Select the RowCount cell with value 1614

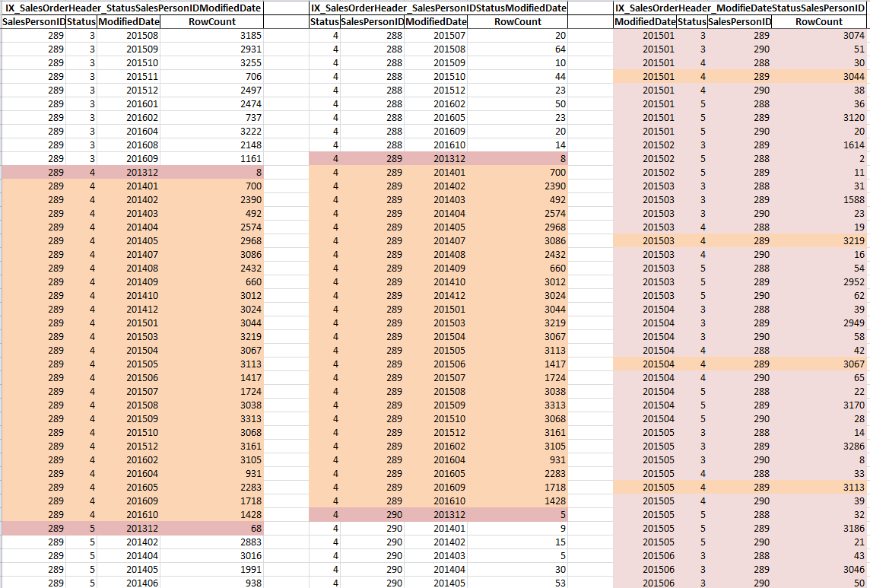pyautogui.click(x=819, y=145)
